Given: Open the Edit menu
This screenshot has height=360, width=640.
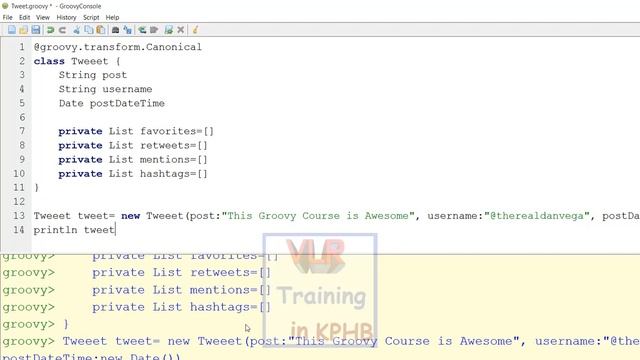Looking at the screenshot, I should click(x=24, y=18).
